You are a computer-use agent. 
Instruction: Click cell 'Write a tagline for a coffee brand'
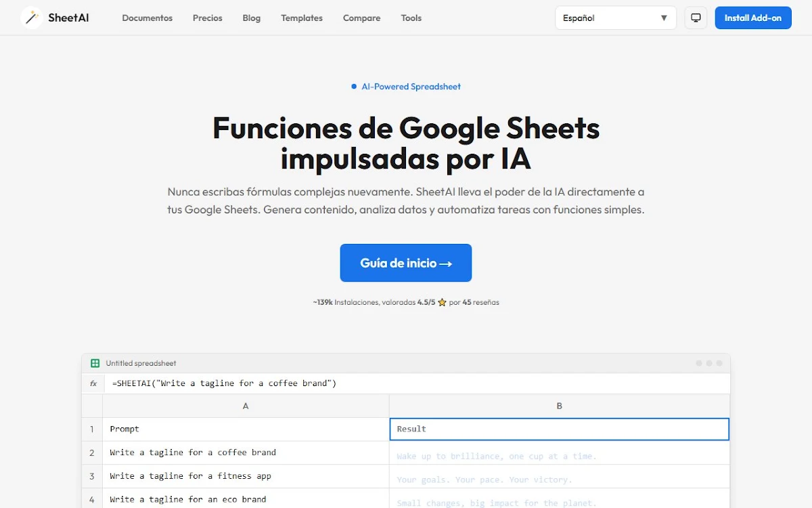[x=246, y=452]
